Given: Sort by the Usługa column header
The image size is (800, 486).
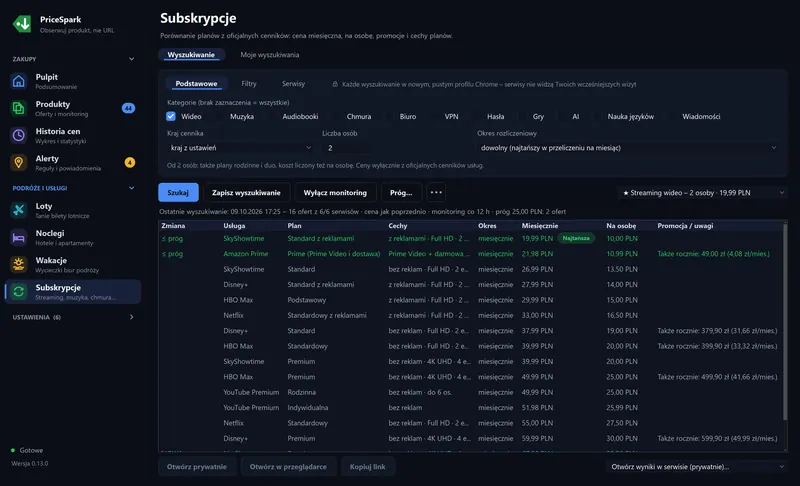Looking at the screenshot, I should pos(234,225).
